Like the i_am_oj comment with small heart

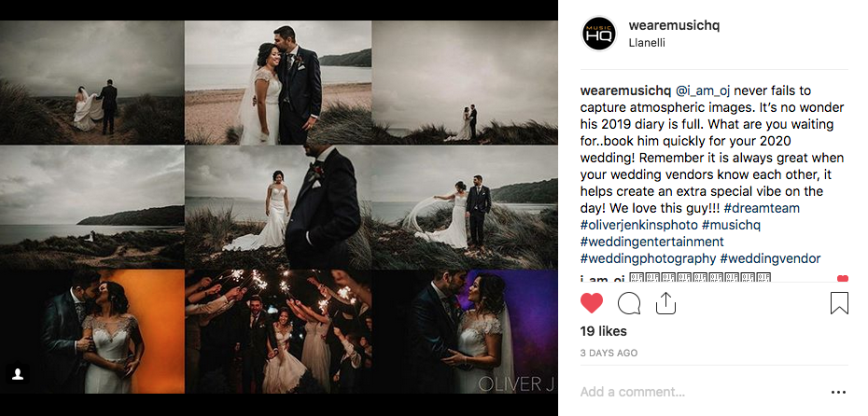843,279
